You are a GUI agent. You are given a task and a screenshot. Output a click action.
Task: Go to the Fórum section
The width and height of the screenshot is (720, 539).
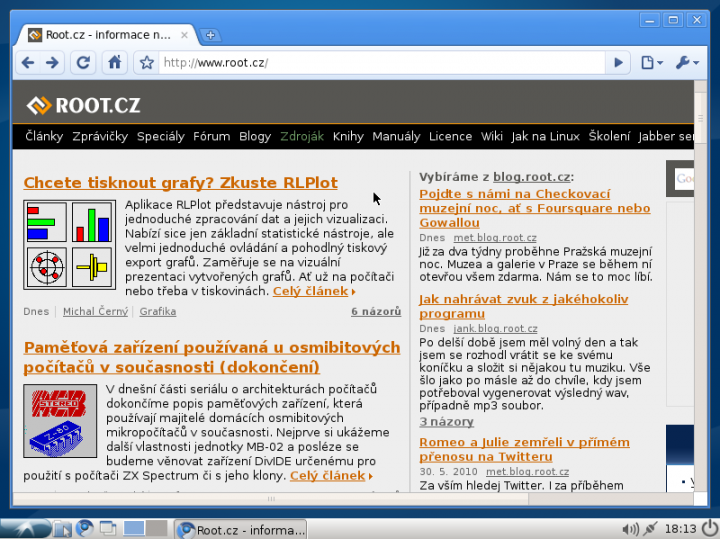[x=212, y=136]
